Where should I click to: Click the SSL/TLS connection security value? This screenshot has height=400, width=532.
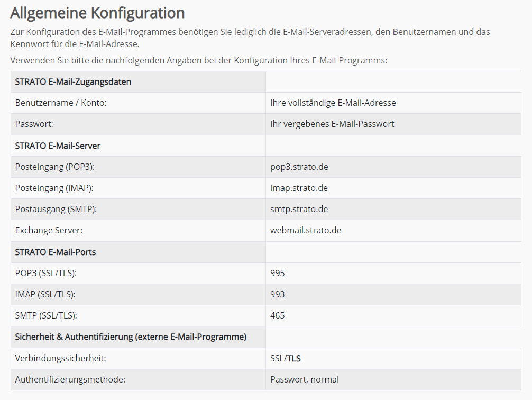(x=286, y=358)
